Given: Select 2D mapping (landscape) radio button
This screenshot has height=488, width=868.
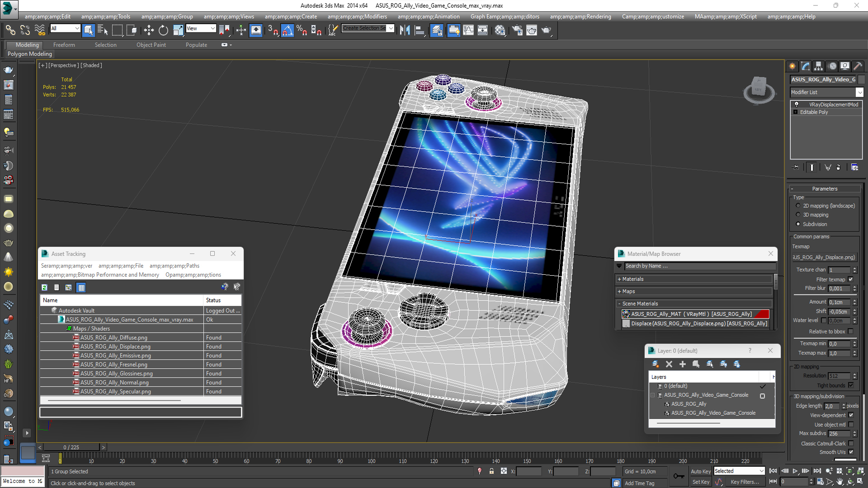Looking at the screenshot, I should pos(798,206).
